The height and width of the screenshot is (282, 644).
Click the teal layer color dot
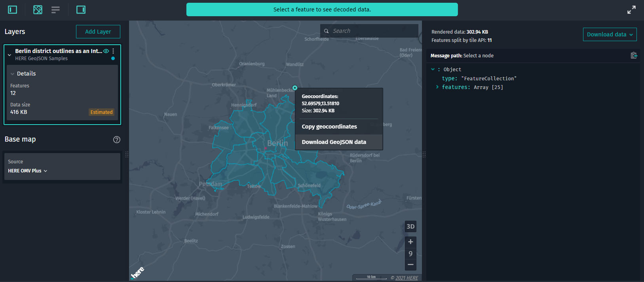[x=113, y=59]
